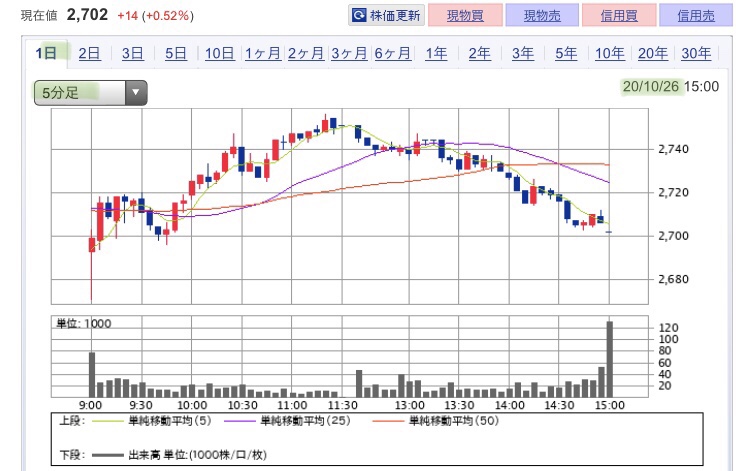Show the 1ヶ月 chart period
Viewport: 736px width, 471px height.
click(262, 53)
